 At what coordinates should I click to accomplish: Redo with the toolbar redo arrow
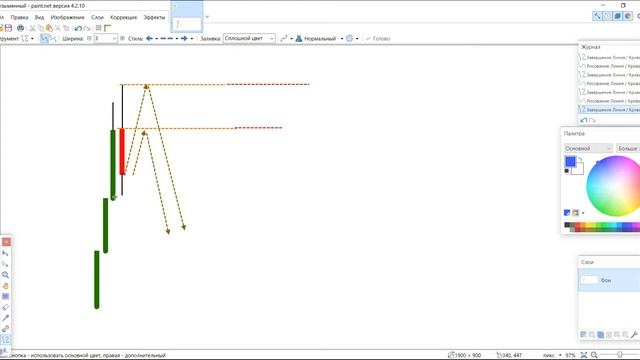[87, 28]
